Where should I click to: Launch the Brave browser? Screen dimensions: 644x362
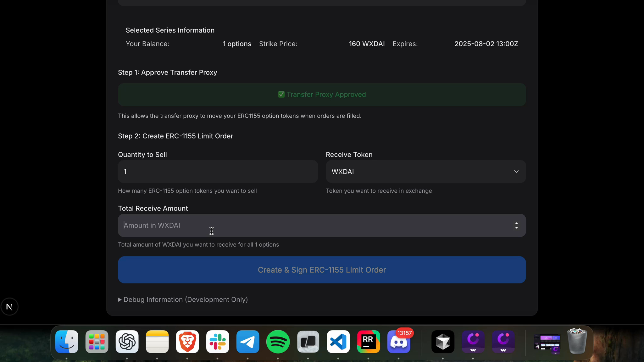(x=187, y=342)
